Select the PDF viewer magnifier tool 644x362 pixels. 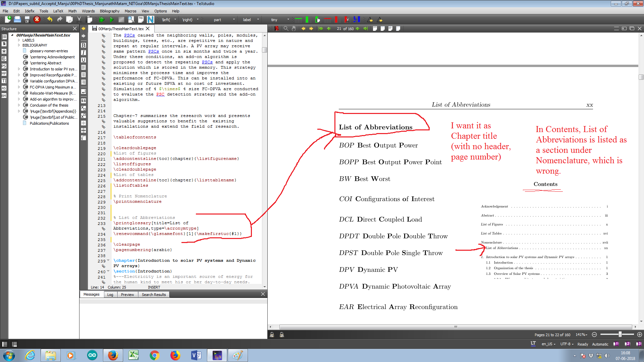click(286, 28)
